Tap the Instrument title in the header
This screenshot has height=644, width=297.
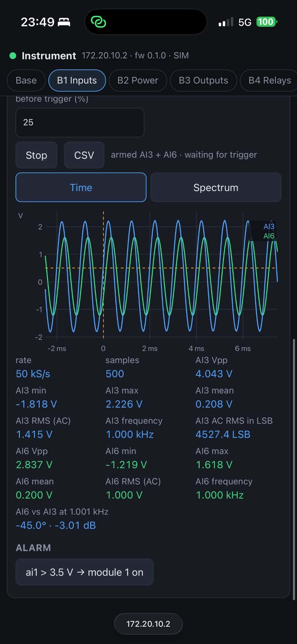coord(49,56)
